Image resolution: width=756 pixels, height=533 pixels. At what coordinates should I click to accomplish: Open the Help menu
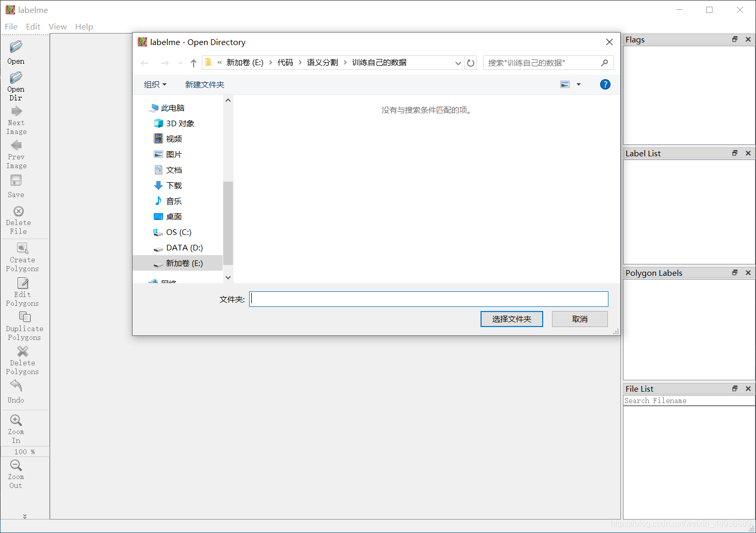(84, 27)
